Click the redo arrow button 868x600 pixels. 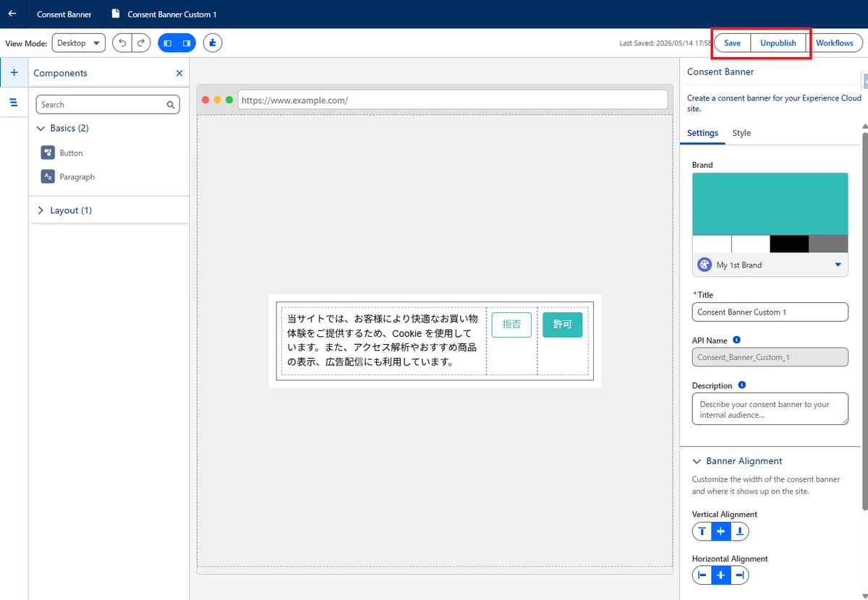(141, 43)
